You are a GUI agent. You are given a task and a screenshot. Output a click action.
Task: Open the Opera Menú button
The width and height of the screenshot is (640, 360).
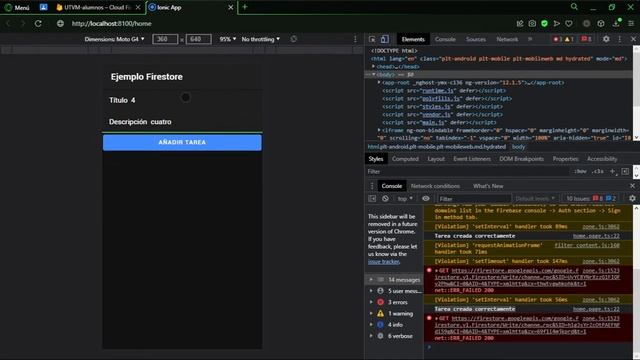coord(17,7)
